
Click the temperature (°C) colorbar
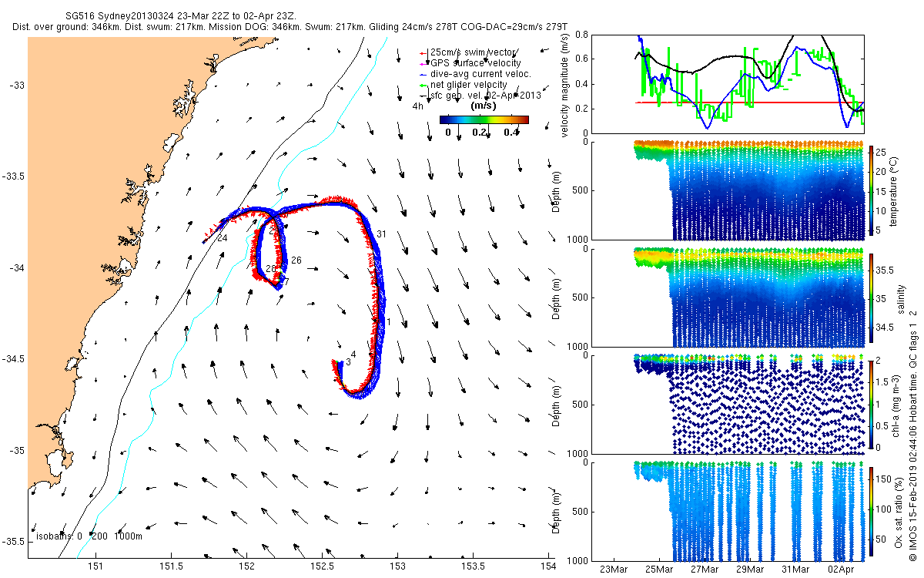tap(872, 191)
